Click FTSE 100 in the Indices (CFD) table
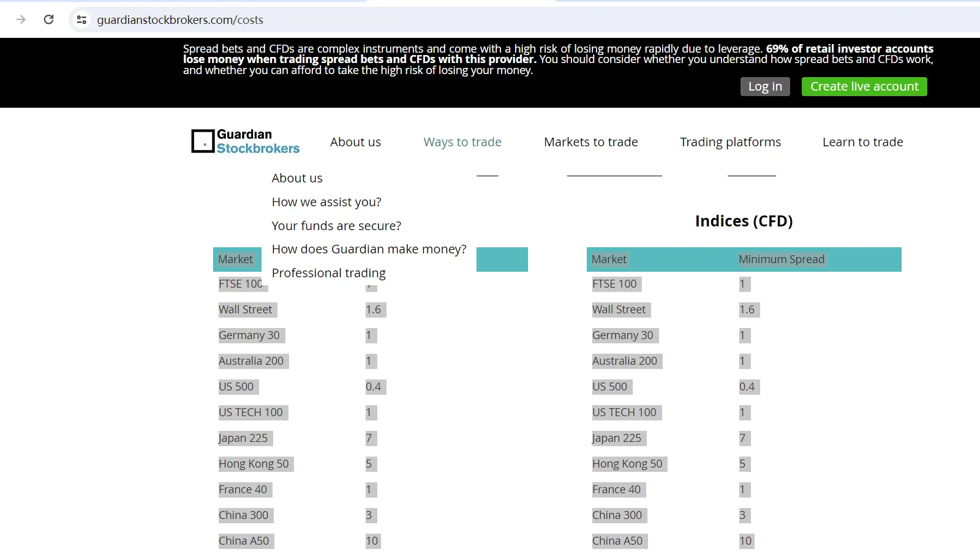The width and height of the screenshot is (980, 560). pos(614,284)
